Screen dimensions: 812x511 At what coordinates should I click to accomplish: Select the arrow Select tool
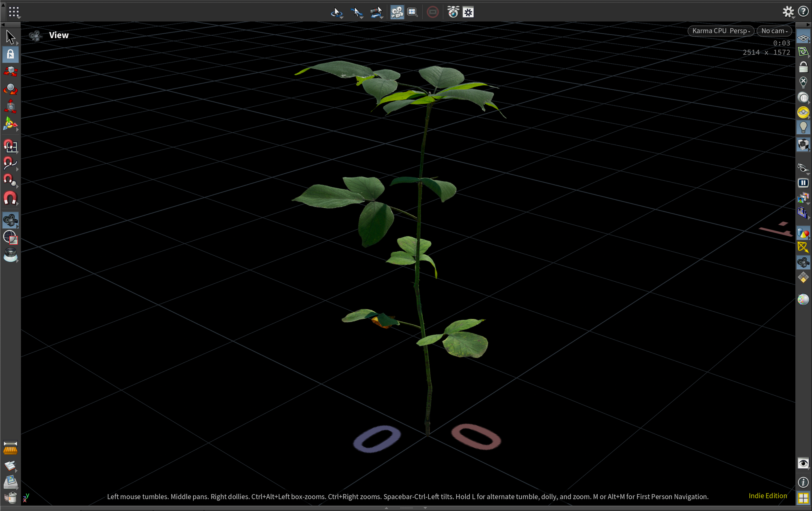pyautogui.click(x=10, y=37)
